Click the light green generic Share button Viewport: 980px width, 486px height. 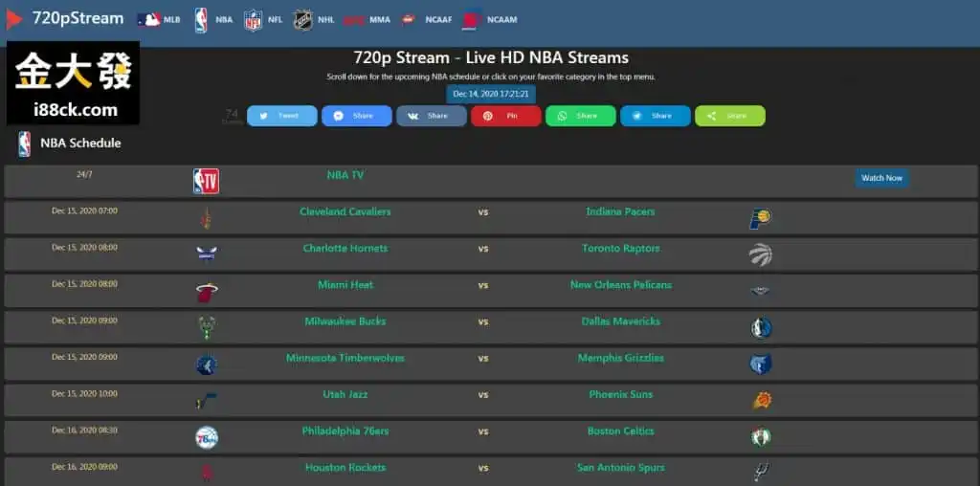click(x=730, y=116)
